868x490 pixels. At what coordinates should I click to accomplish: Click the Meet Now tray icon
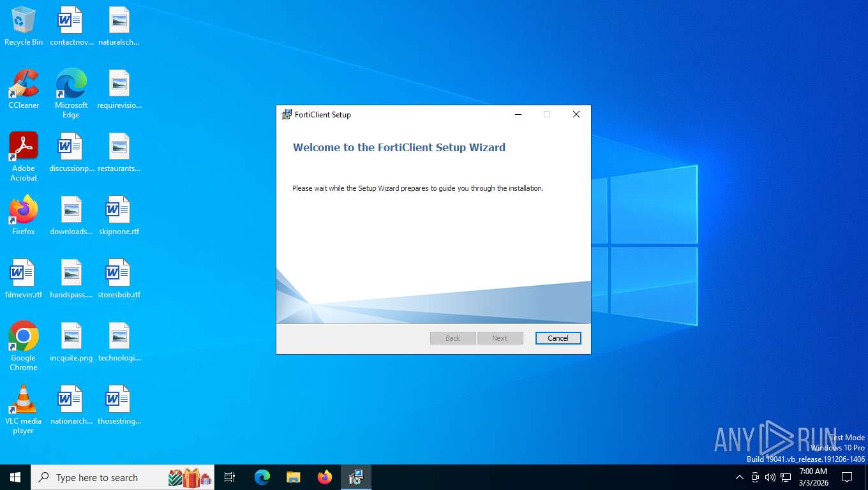point(755,477)
